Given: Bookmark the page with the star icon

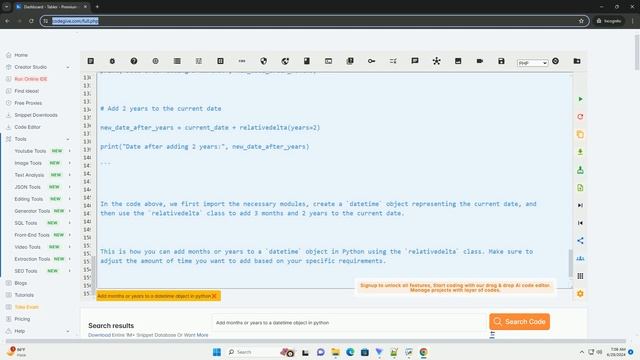Looking at the screenshot, I should point(581,21).
